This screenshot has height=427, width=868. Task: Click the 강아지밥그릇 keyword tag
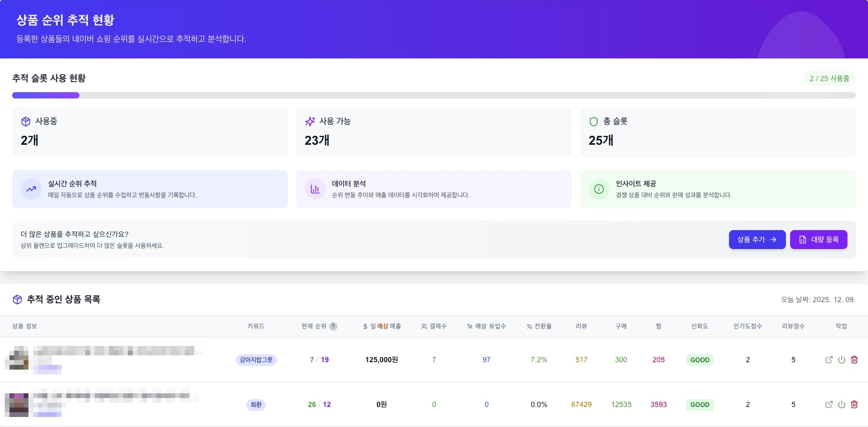(x=256, y=360)
